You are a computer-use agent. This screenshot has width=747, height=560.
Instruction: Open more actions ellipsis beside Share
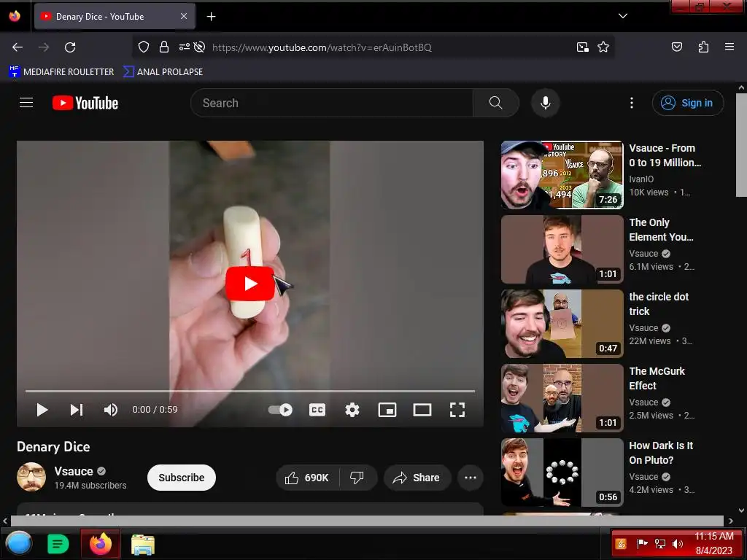pyautogui.click(x=471, y=478)
